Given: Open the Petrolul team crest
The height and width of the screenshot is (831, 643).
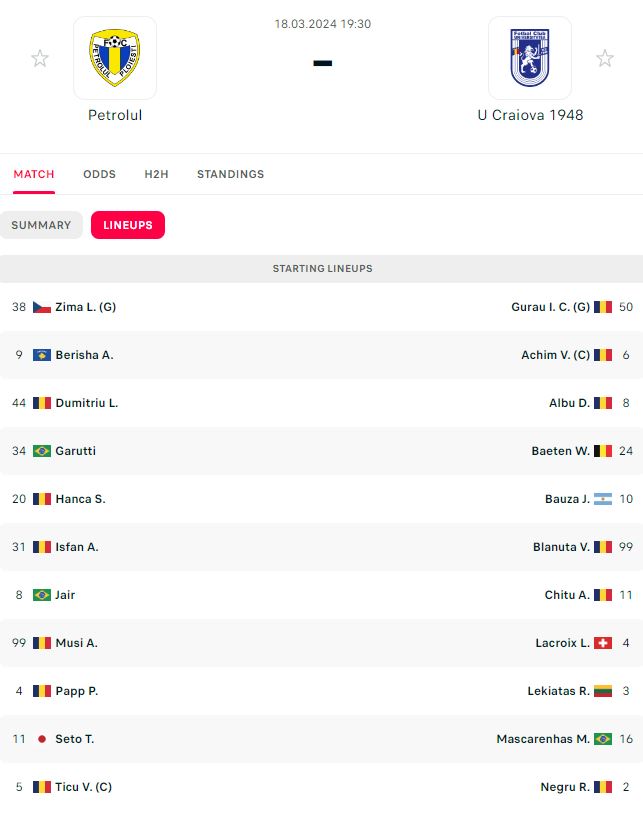Looking at the screenshot, I should click(x=115, y=57).
